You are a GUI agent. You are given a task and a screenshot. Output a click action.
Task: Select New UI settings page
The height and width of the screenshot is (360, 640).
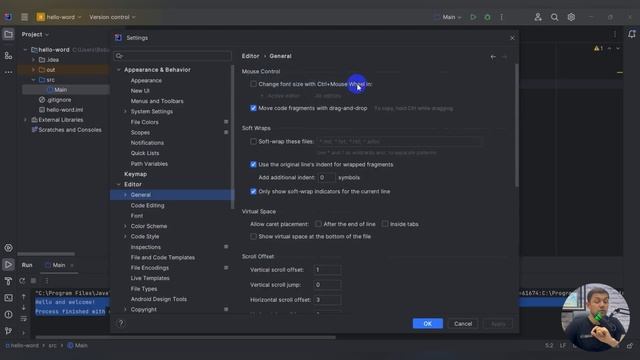tap(140, 91)
